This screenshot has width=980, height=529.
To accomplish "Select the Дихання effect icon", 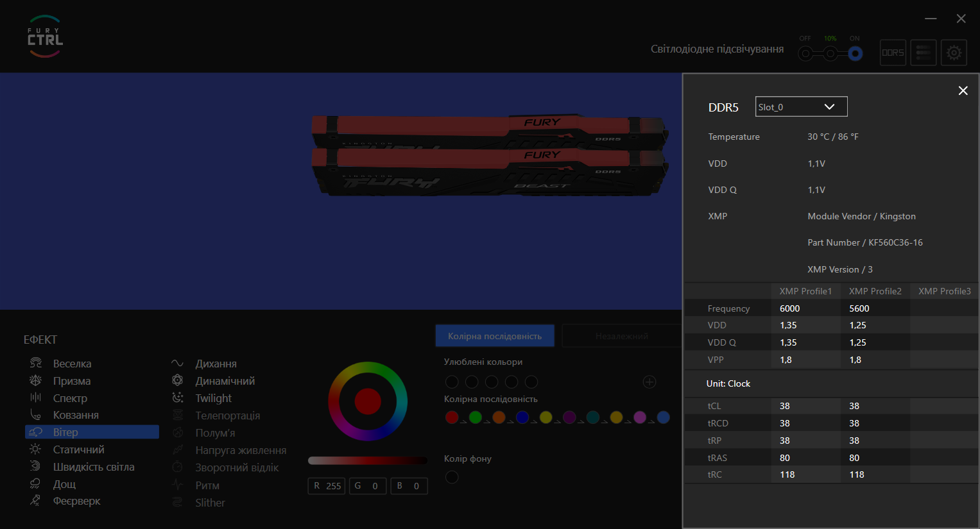I will pyautogui.click(x=178, y=363).
